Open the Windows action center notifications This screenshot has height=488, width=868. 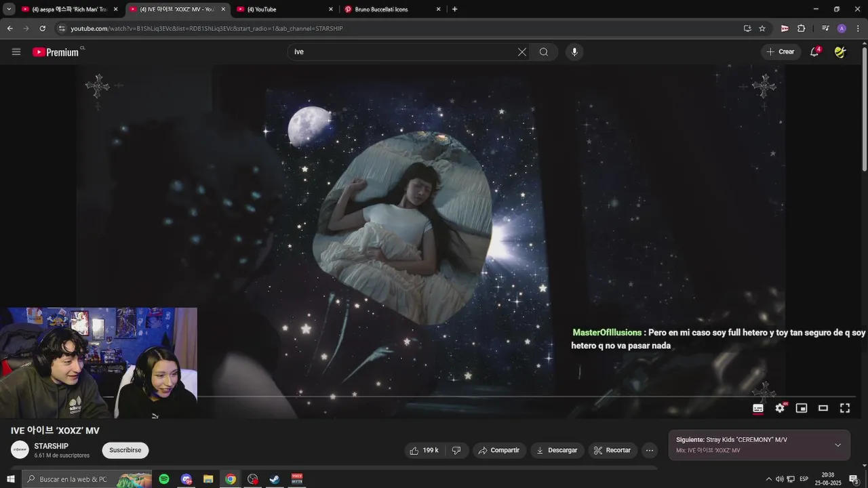[x=854, y=479]
